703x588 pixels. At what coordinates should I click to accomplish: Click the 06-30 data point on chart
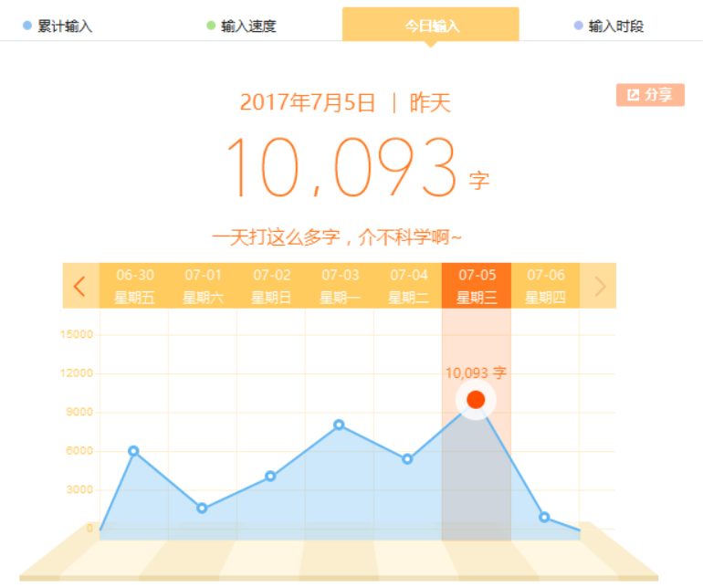(133, 451)
